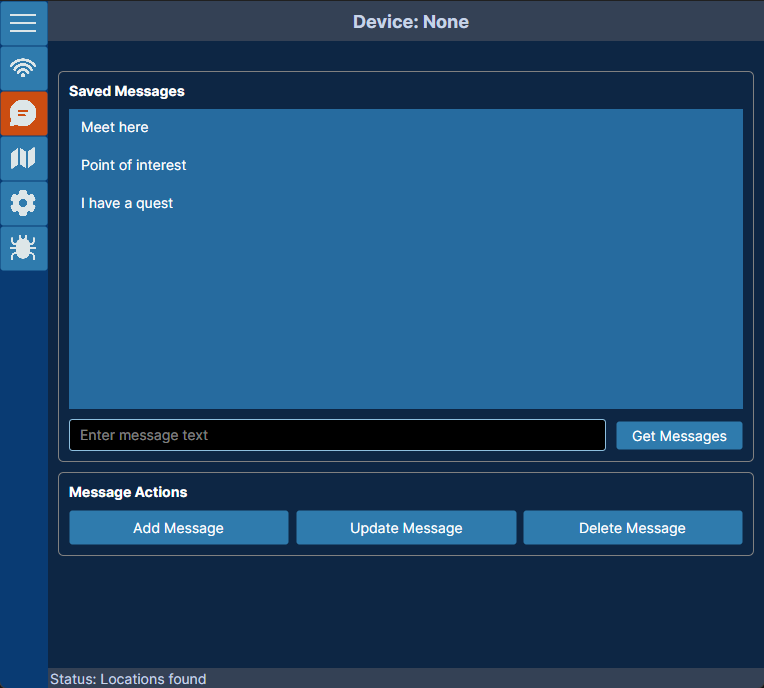Click the 'Device: None' header title
Screen dimensions: 764x688
(x=411, y=22)
